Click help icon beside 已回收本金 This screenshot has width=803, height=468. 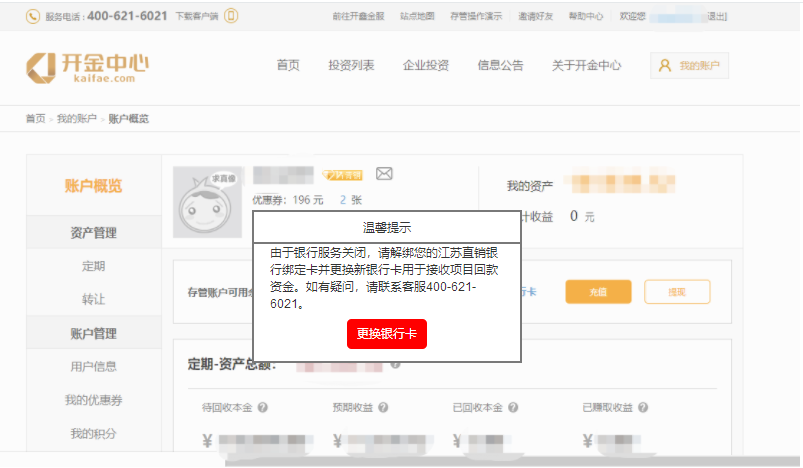(513, 408)
